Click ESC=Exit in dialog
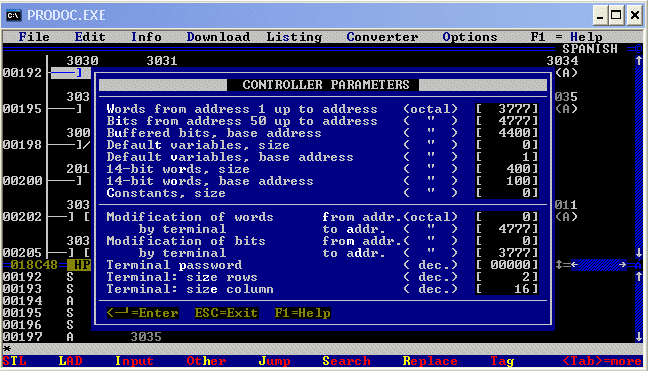648x371 pixels. 226,313
